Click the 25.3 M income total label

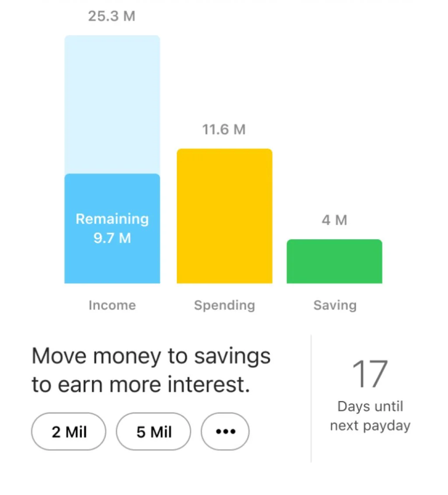pyautogui.click(x=112, y=17)
